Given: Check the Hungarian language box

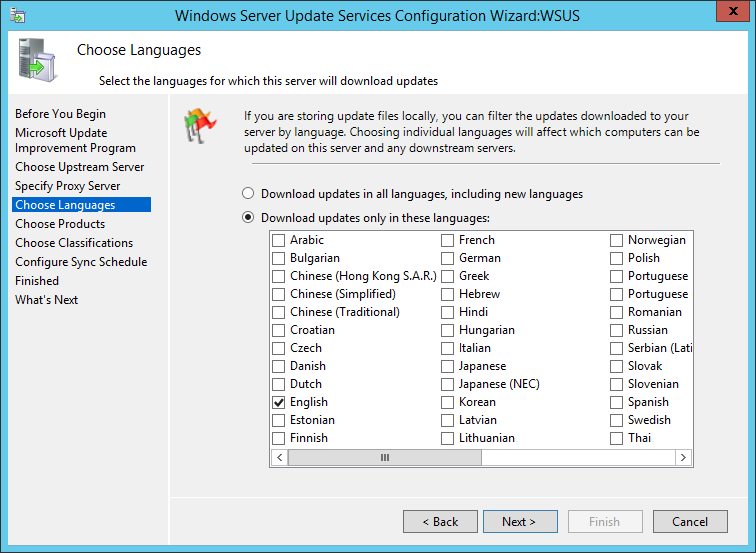Looking at the screenshot, I should click(447, 330).
